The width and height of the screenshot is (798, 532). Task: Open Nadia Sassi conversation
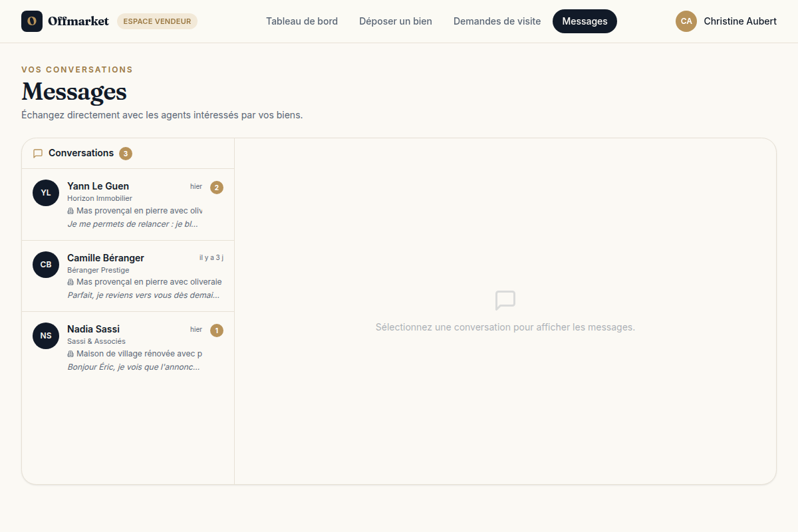pyautogui.click(x=128, y=348)
